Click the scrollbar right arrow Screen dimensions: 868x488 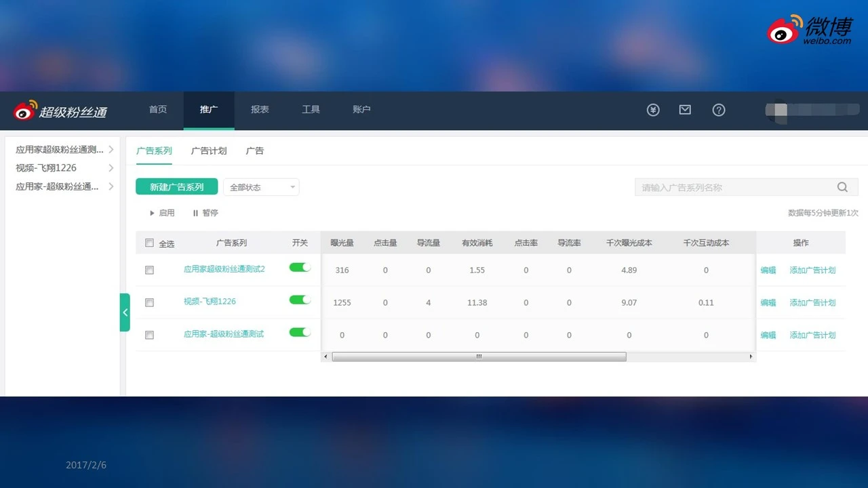point(751,357)
